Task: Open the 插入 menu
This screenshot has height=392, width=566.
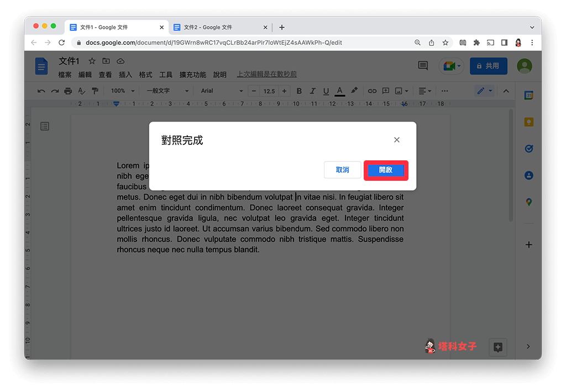Action: pos(125,75)
